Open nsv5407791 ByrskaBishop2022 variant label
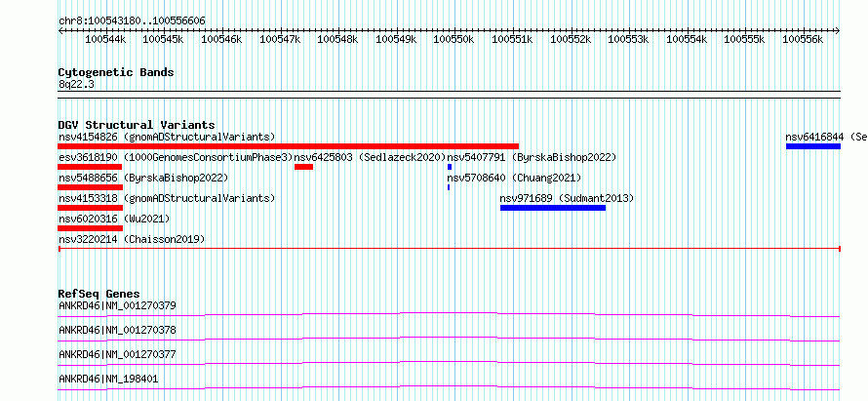 point(532,157)
